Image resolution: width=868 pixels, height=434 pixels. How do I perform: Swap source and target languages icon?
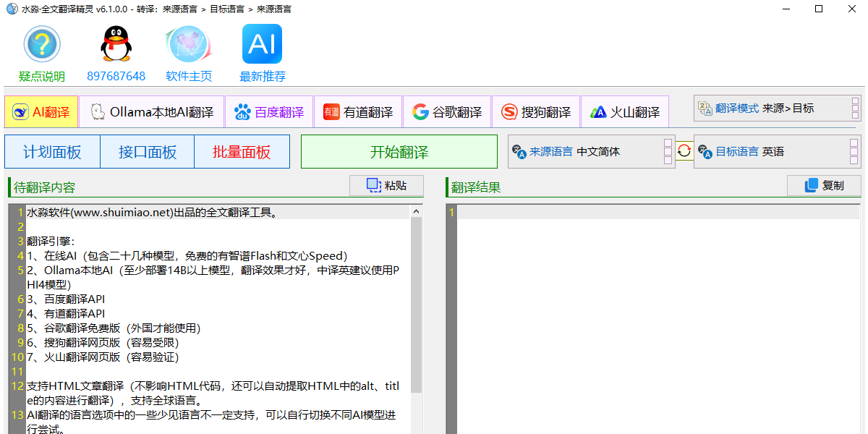pyautogui.click(x=684, y=151)
